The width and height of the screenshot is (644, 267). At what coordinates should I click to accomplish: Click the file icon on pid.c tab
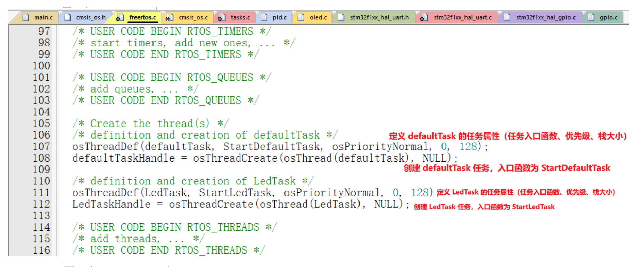click(264, 17)
